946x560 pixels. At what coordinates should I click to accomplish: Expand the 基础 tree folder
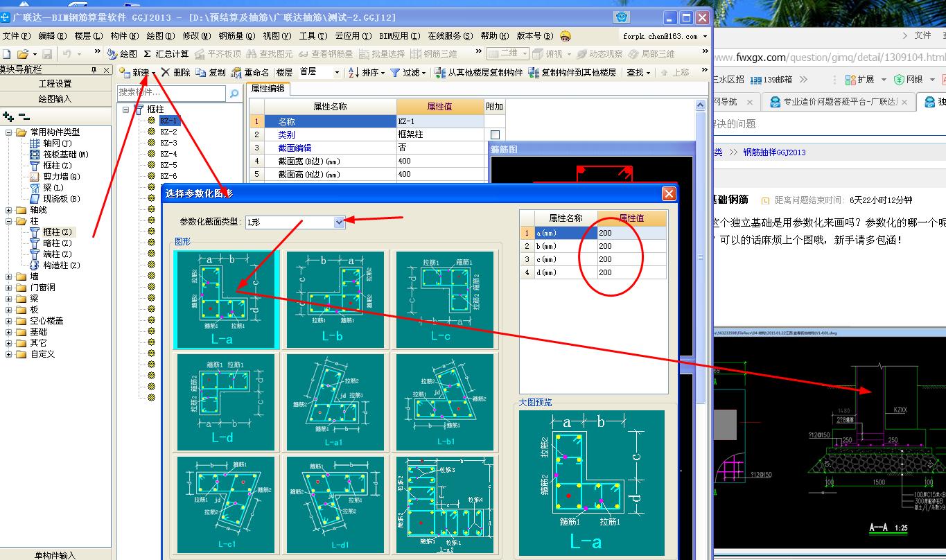click(x=9, y=332)
